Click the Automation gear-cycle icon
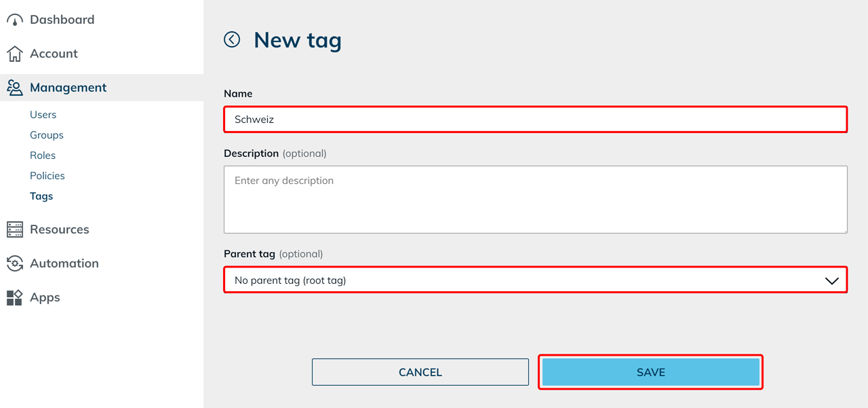Viewport: 868px width, 408px height. 15,263
